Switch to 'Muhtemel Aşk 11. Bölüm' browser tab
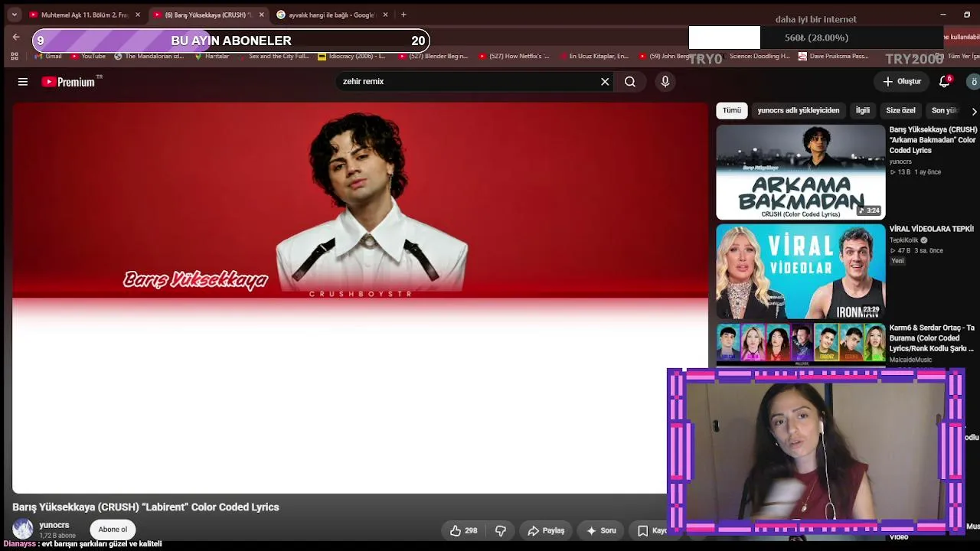This screenshot has height=551, width=980. point(85,15)
